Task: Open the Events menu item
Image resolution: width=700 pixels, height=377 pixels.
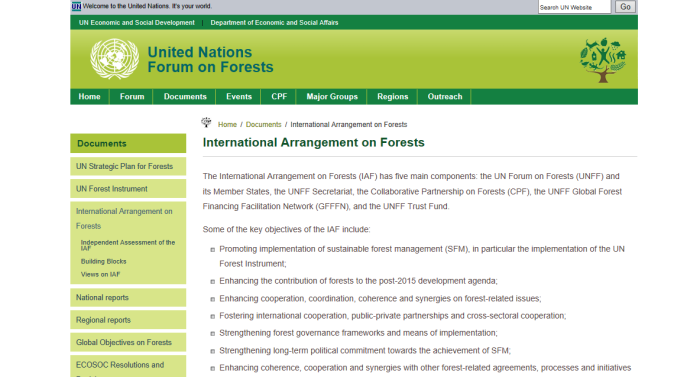Action: [x=239, y=96]
